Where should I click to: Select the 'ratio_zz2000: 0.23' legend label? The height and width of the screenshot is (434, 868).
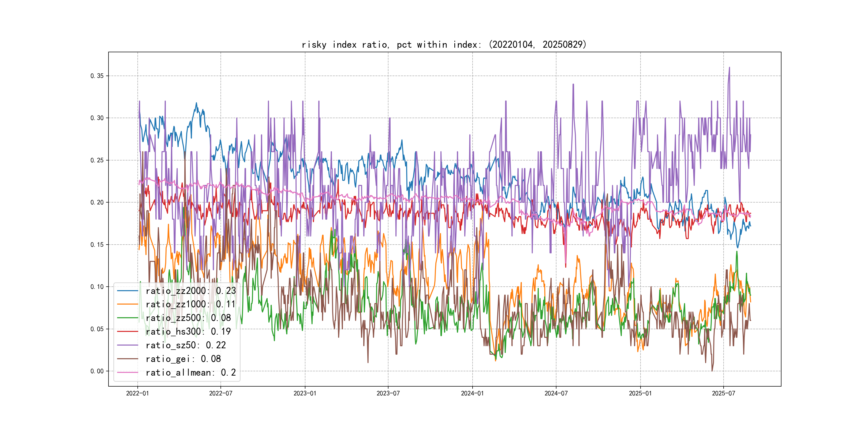point(191,290)
